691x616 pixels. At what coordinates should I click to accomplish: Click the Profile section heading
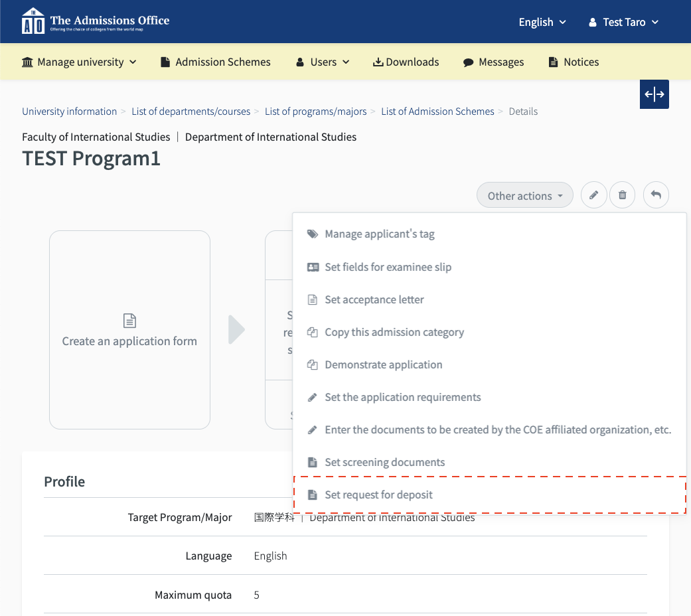tap(64, 482)
